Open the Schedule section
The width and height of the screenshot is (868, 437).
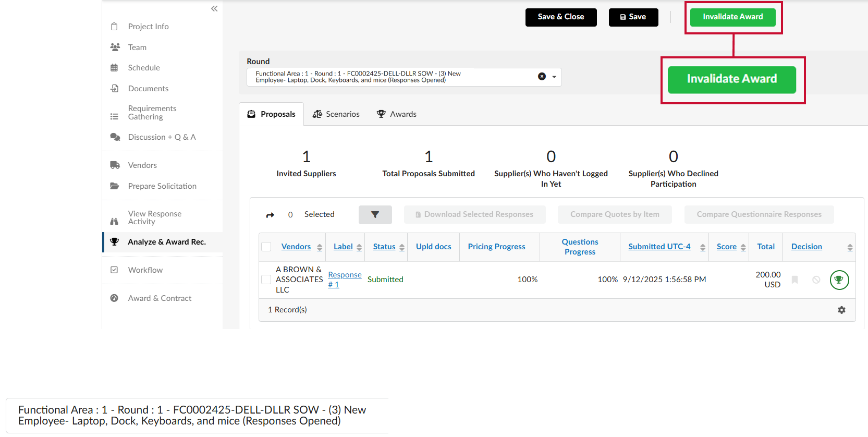pos(144,68)
